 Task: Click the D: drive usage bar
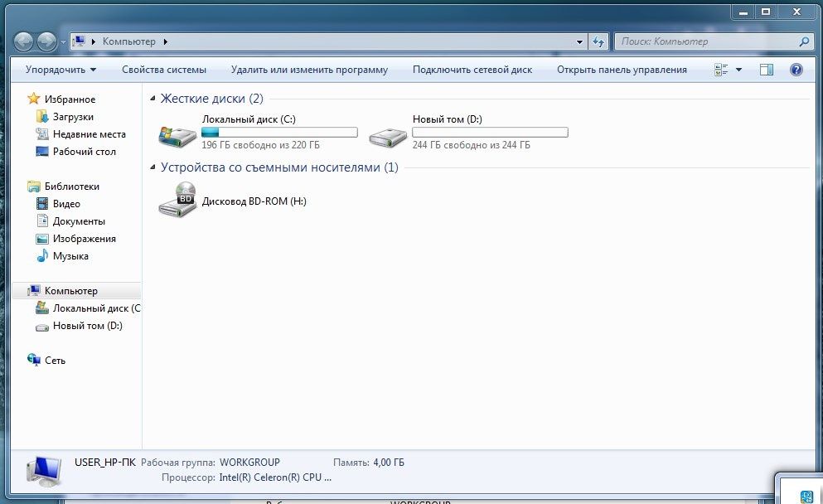pyautogui.click(x=490, y=133)
